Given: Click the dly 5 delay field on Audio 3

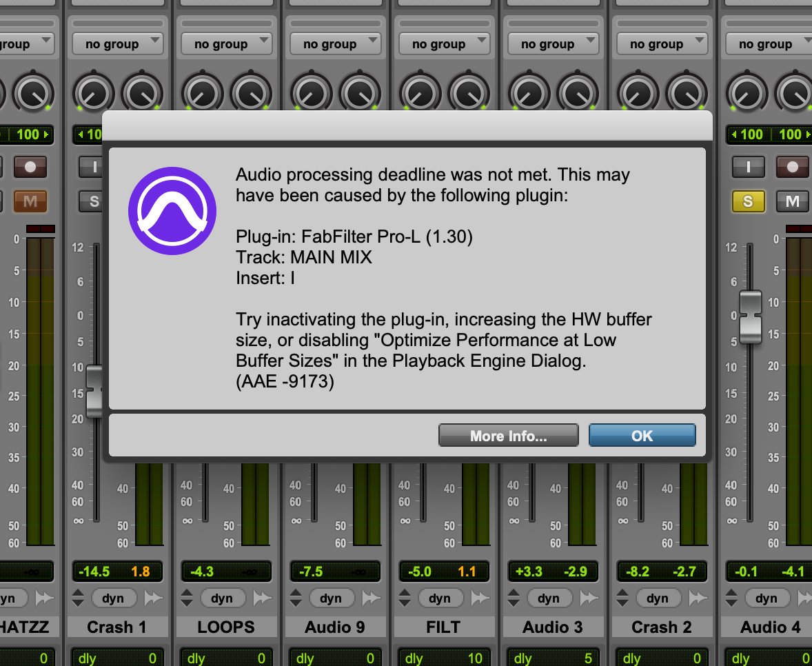Looking at the screenshot, I should 553,658.
